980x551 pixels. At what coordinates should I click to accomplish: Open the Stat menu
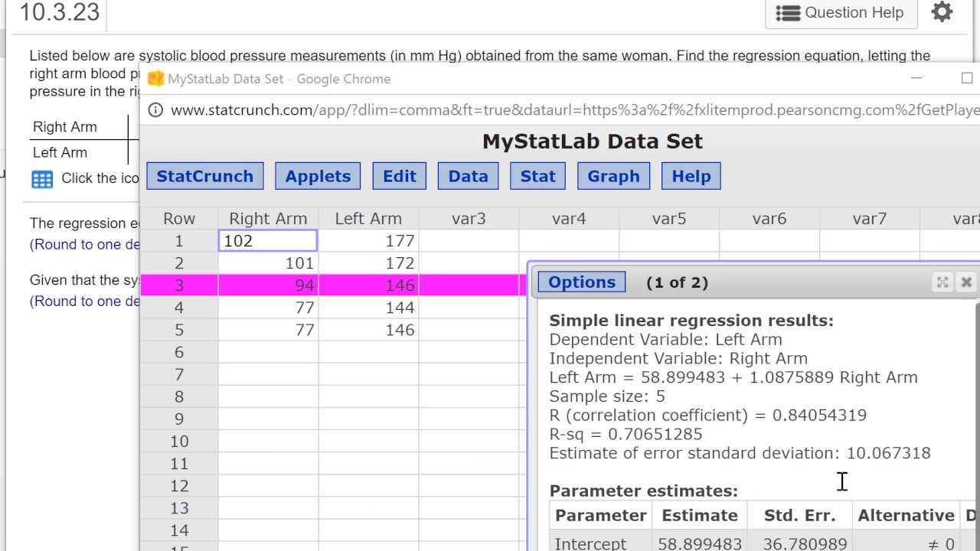(x=537, y=176)
